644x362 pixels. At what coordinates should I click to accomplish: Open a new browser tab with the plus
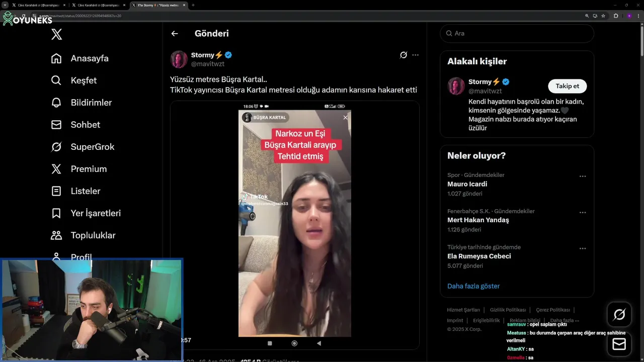coord(193,5)
